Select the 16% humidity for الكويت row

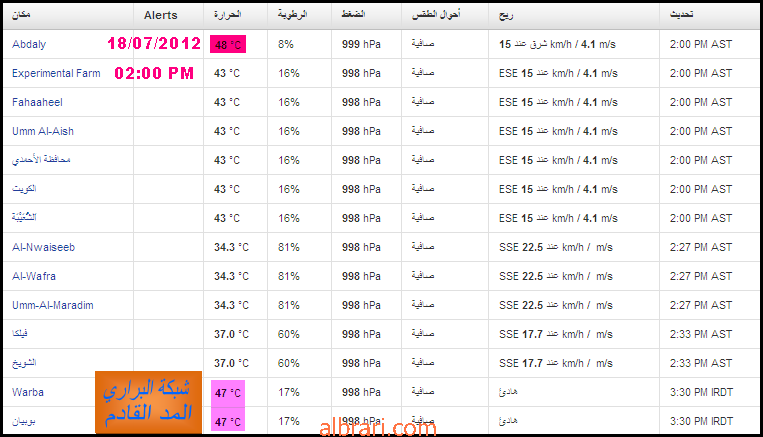tap(289, 189)
